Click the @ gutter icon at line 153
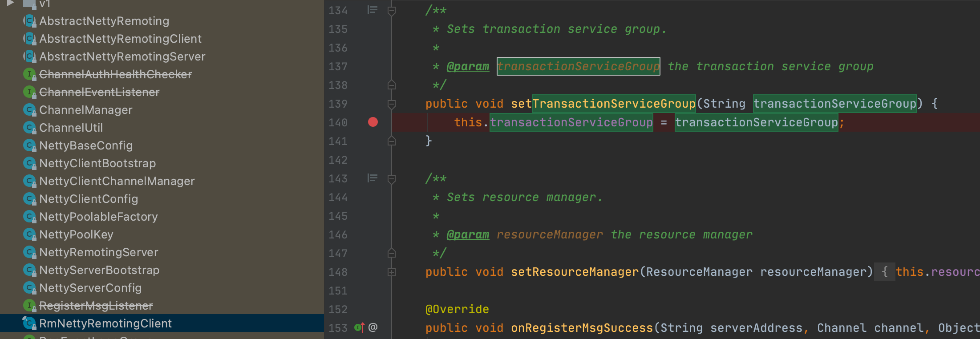The image size is (980, 339). coord(373,328)
